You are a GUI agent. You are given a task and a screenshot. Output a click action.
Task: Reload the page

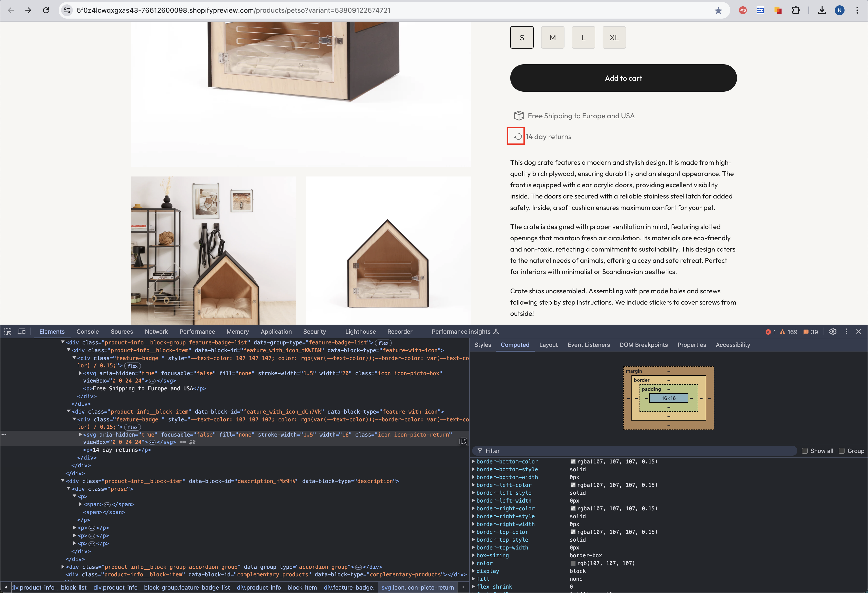point(46,11)
